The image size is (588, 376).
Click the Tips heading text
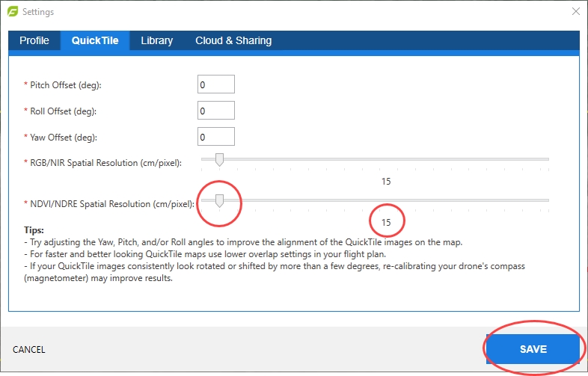click(x=34, y=230)
